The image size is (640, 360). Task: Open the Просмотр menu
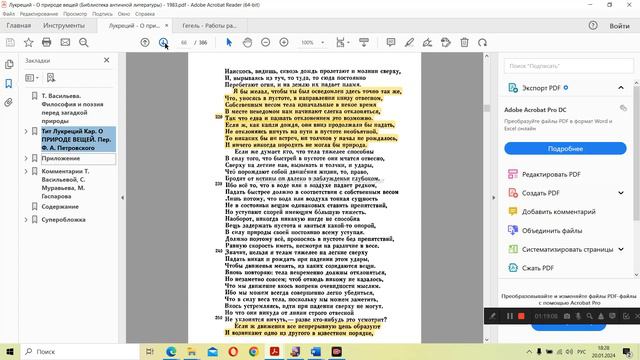pos(75,14)
